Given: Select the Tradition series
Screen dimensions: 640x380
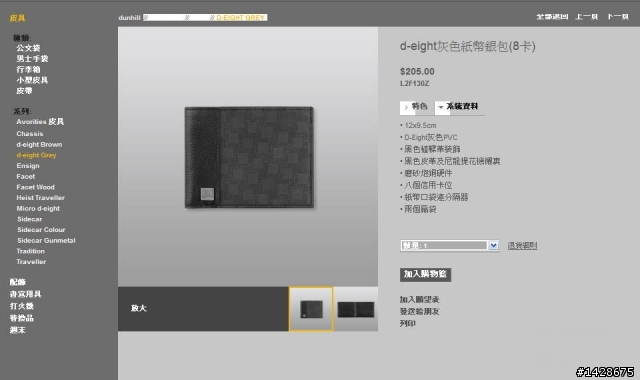Looking at the screenshot, I should (31, 251).
